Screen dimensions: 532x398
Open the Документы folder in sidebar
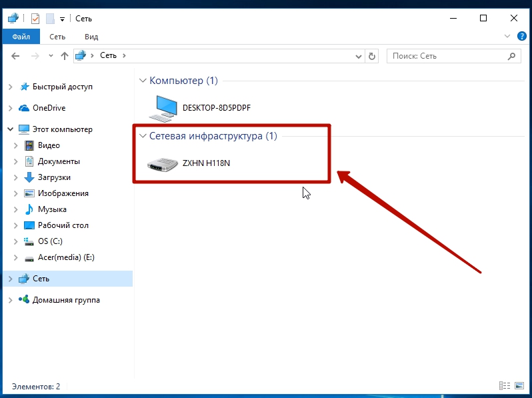(59, 161)
